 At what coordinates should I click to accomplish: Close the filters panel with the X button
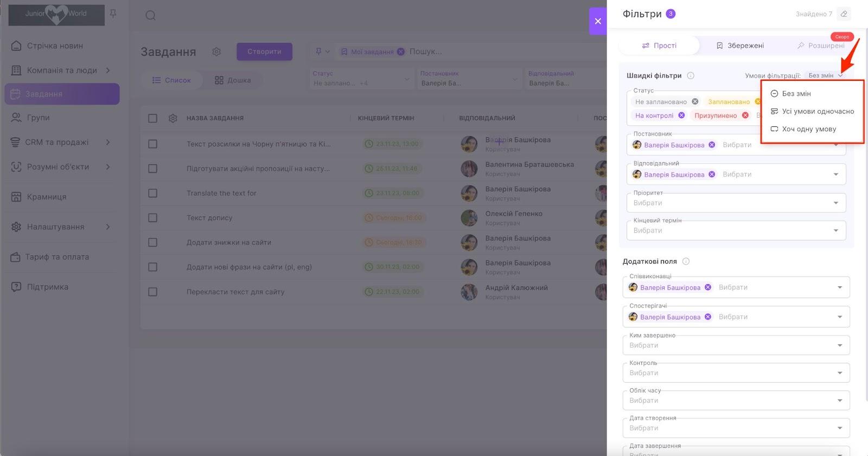coord(598,21)
